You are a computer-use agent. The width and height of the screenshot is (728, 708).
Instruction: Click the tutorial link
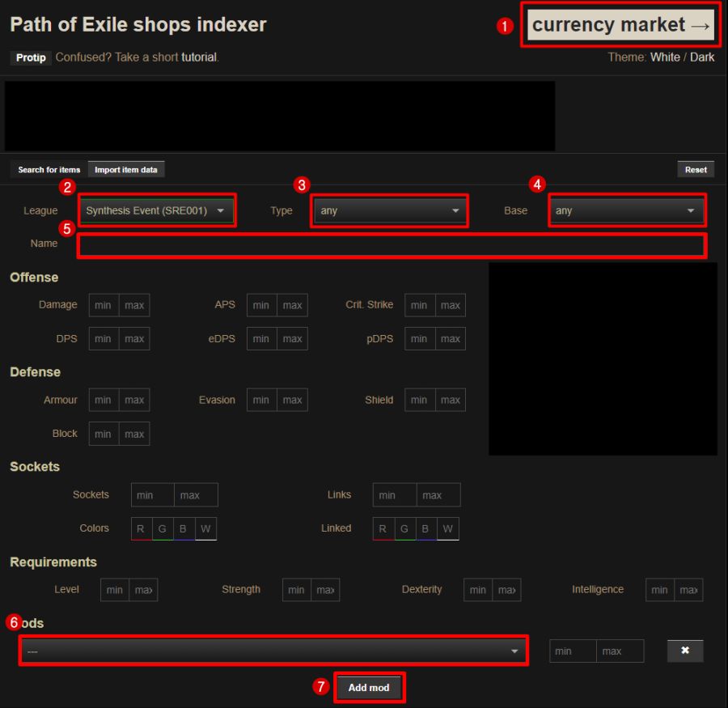199,57
